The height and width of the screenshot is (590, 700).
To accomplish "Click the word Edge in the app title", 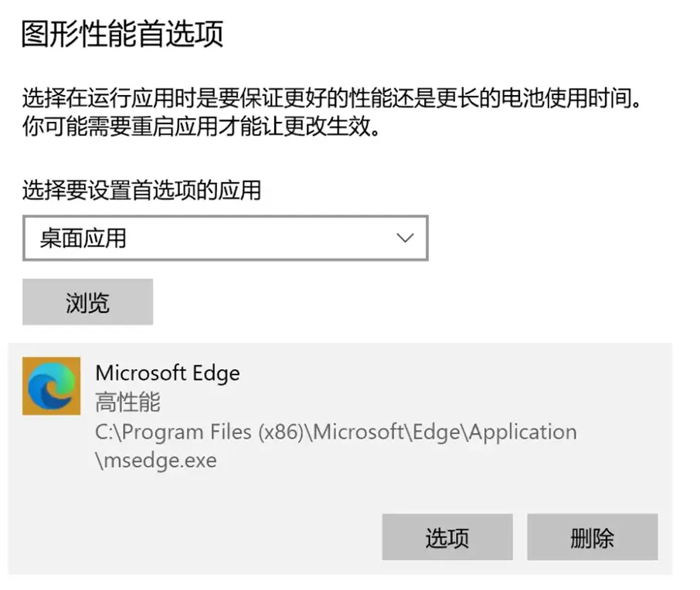I will coord(214,373).
